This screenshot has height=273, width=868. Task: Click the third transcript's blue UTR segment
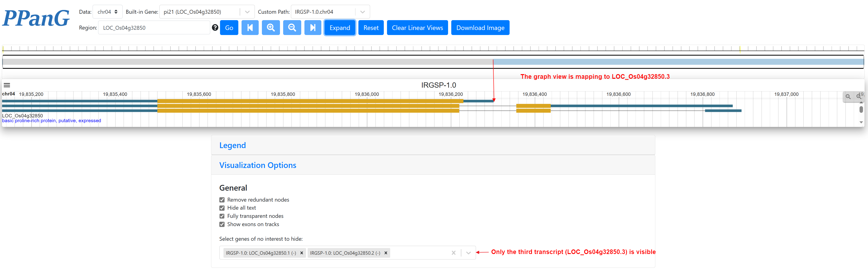pos(723,111)
